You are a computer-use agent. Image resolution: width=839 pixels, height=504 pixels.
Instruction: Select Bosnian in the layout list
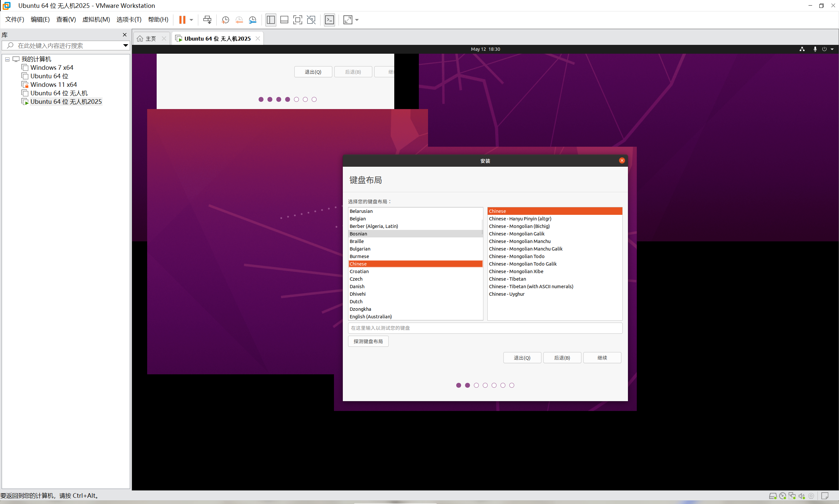[x=415, y=233]
